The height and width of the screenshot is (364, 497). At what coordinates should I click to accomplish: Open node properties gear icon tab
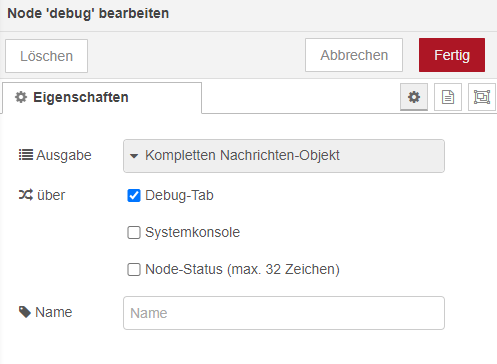point(414,97)
